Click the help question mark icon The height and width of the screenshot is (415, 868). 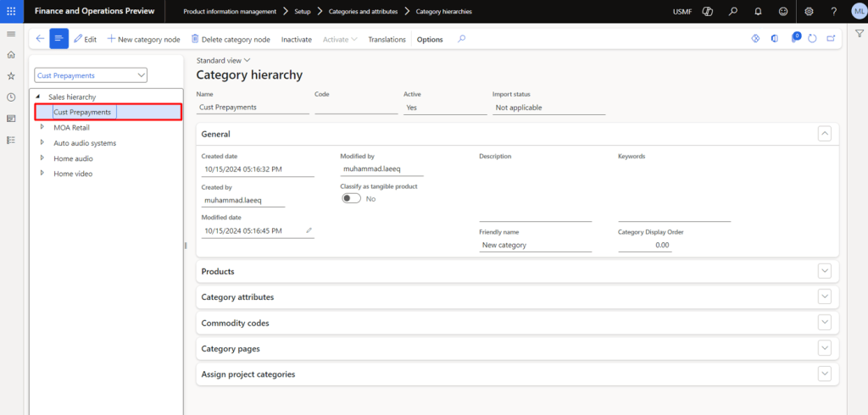click(833, 11)
